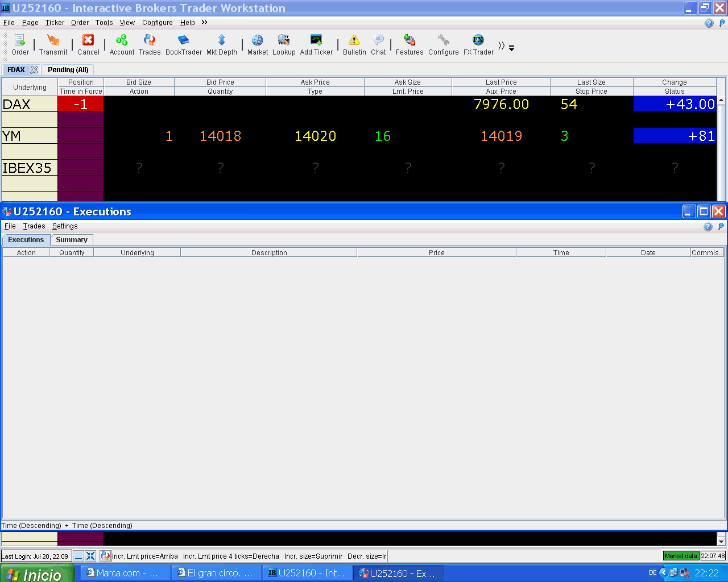728x582 pixels.
Task: Expand hidden menu items double arrow
Action: tap(204, 22)
